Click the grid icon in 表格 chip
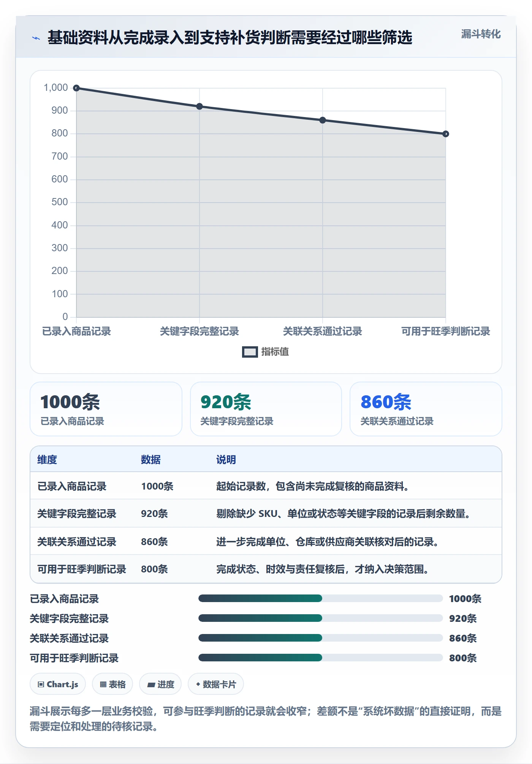532x764 pixels. click(103, 685)
